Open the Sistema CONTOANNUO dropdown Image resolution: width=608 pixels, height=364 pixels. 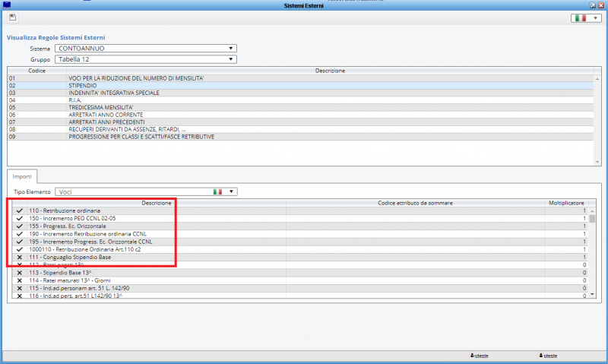(x=146, y=49)
